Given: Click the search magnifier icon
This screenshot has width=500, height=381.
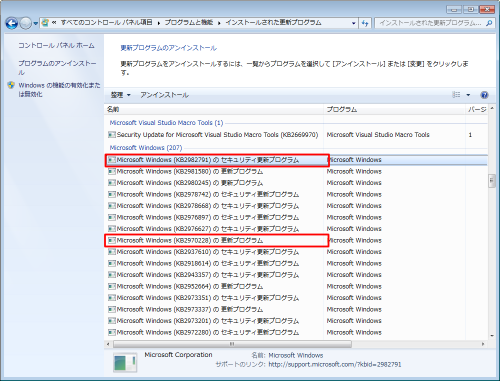Looking at the screenshot, I should 489,23.
